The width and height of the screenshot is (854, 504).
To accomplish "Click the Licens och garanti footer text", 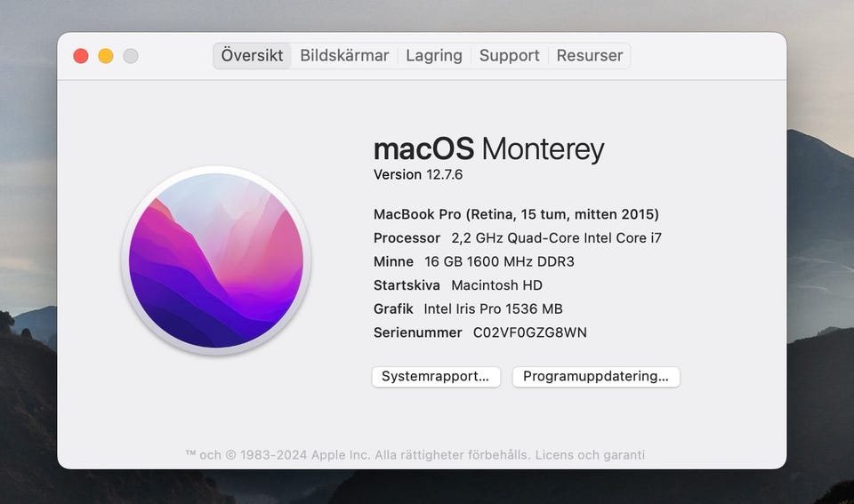I will [590, 455].
